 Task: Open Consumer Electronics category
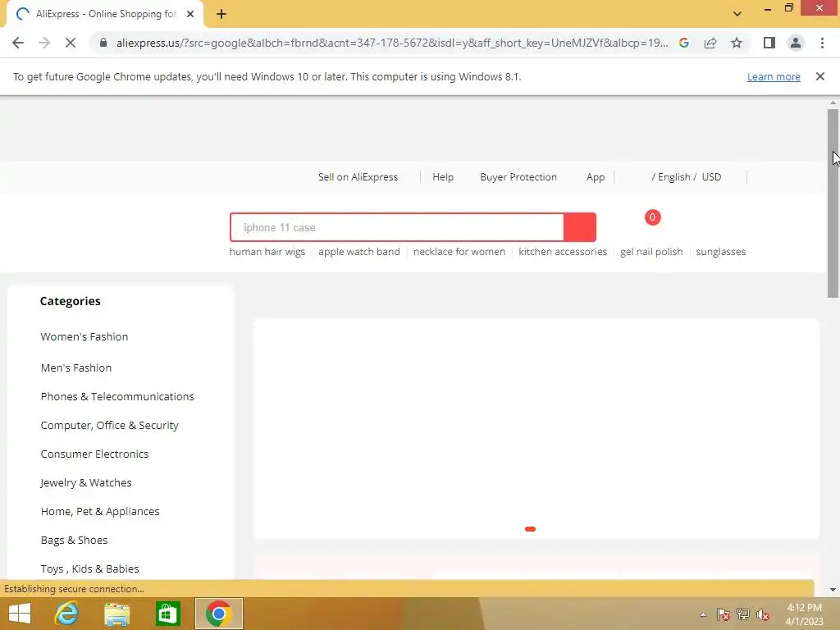pos(94,454)
